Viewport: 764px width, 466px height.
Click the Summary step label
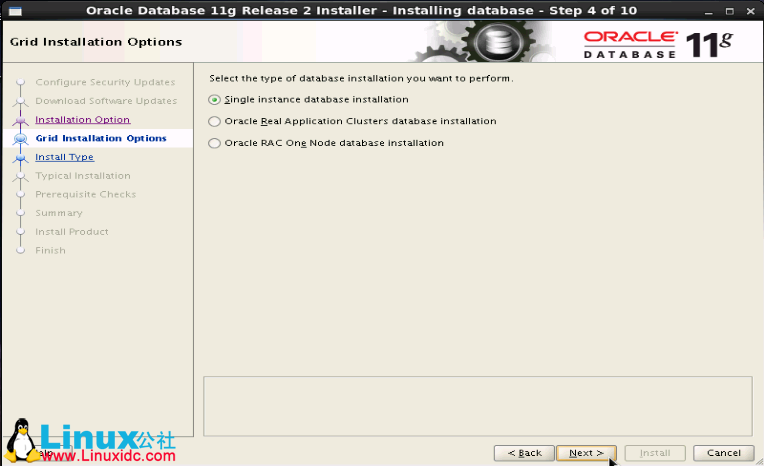tap(58, 213)
